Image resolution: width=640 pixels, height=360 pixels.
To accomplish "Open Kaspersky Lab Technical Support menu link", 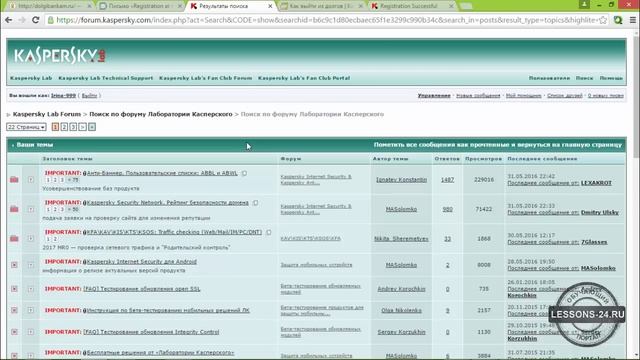I will coord(105,78).
